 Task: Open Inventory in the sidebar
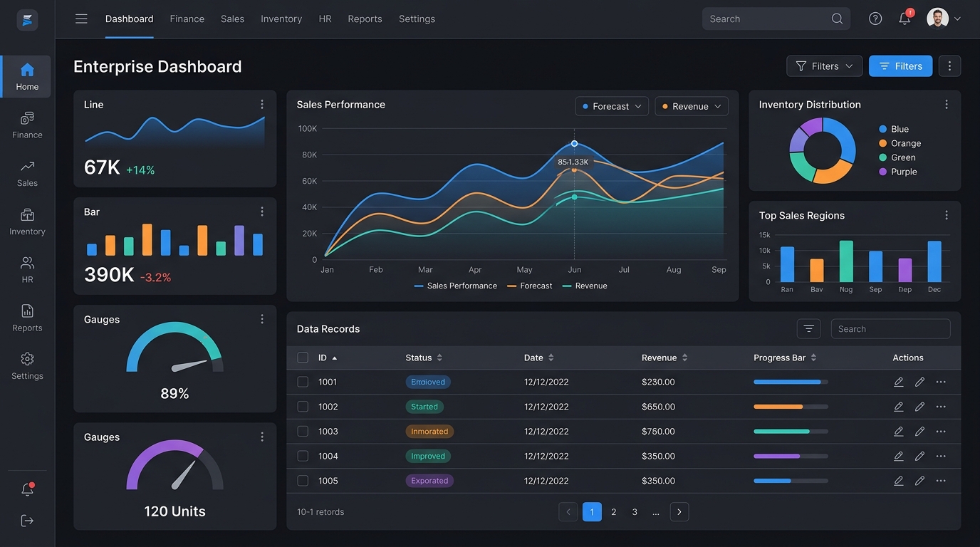(27, 222)
